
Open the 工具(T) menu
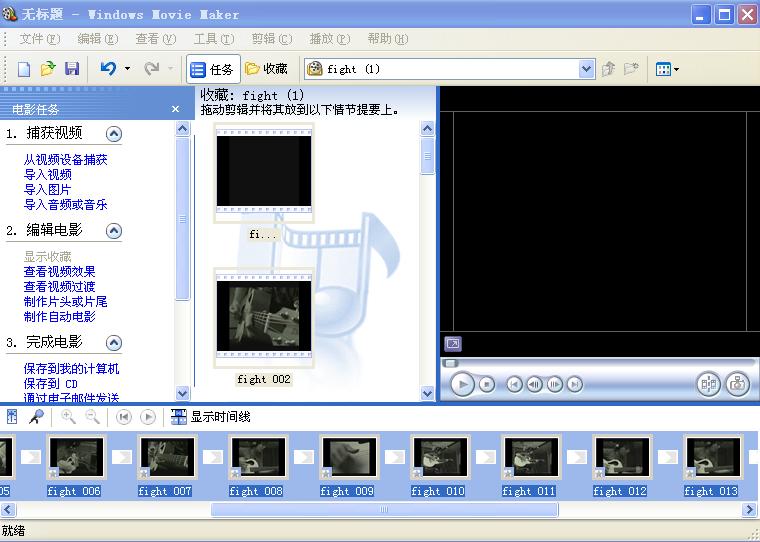click(214, 39)
